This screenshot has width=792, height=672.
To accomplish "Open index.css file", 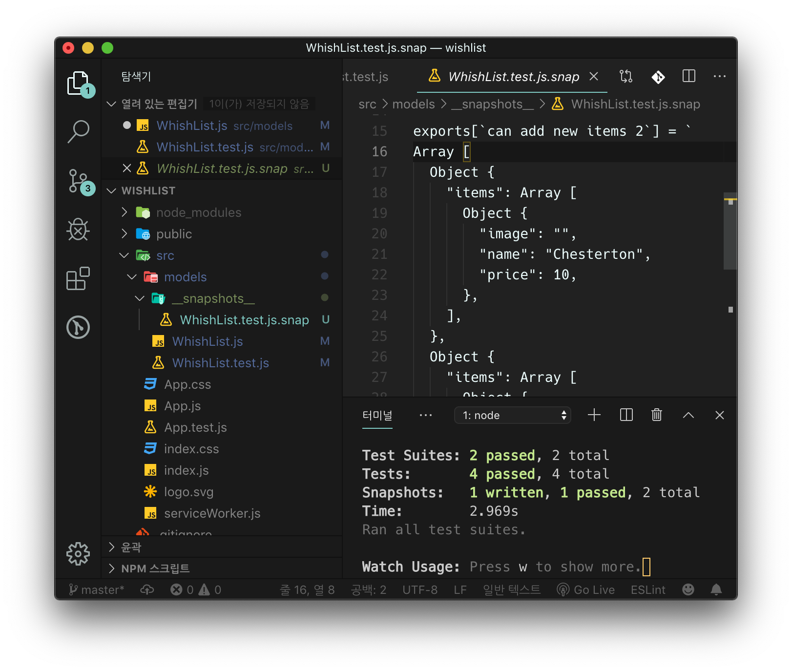I will 222,449.
